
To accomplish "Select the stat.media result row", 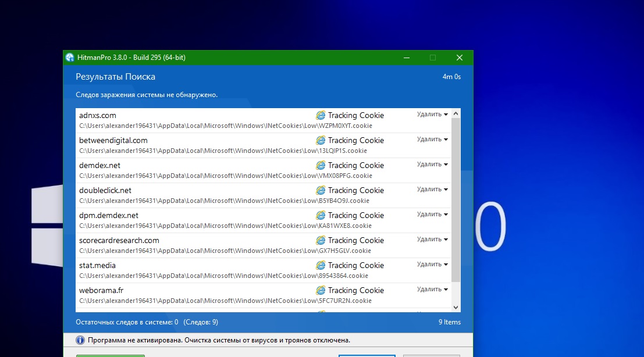I will click(x=264, y=270).
